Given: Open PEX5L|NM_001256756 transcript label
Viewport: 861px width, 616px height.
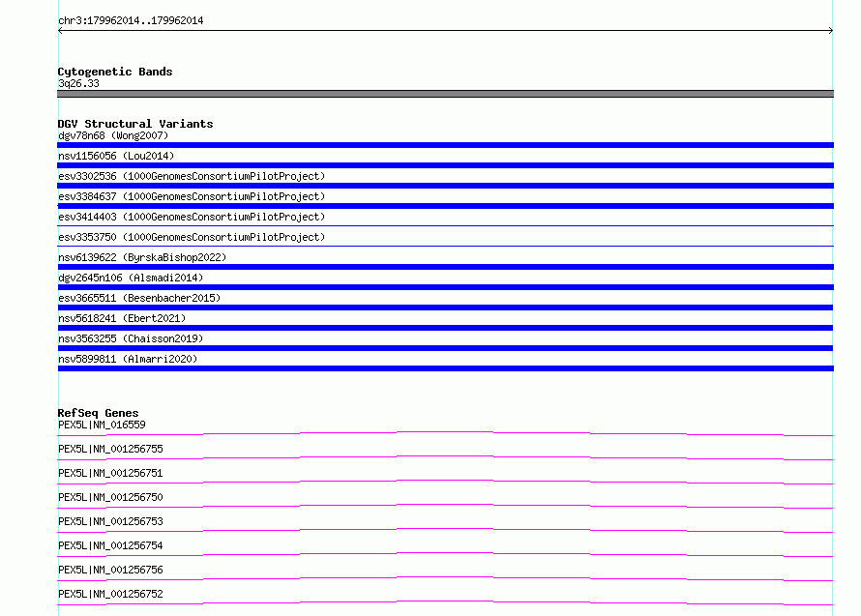Looking at the screenshot, I should [110, 570].
